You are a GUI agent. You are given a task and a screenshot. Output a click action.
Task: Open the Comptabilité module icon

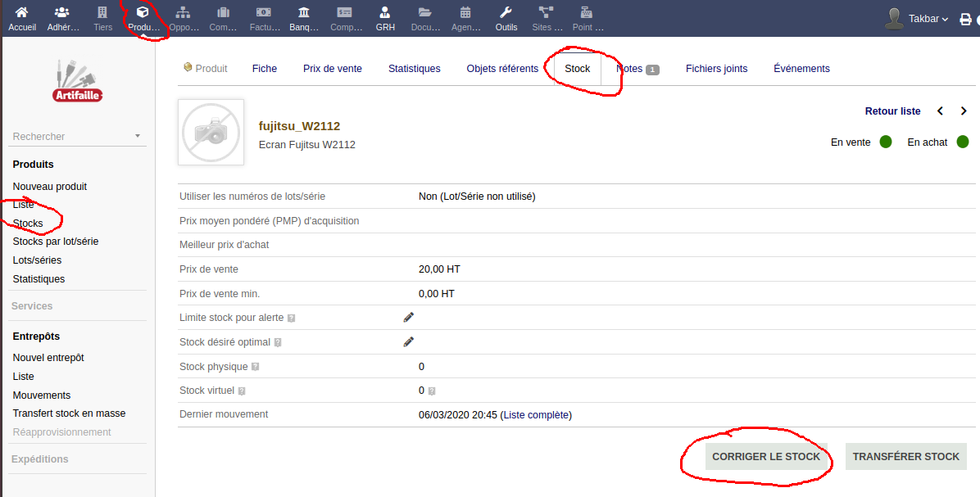pos(344,12)
